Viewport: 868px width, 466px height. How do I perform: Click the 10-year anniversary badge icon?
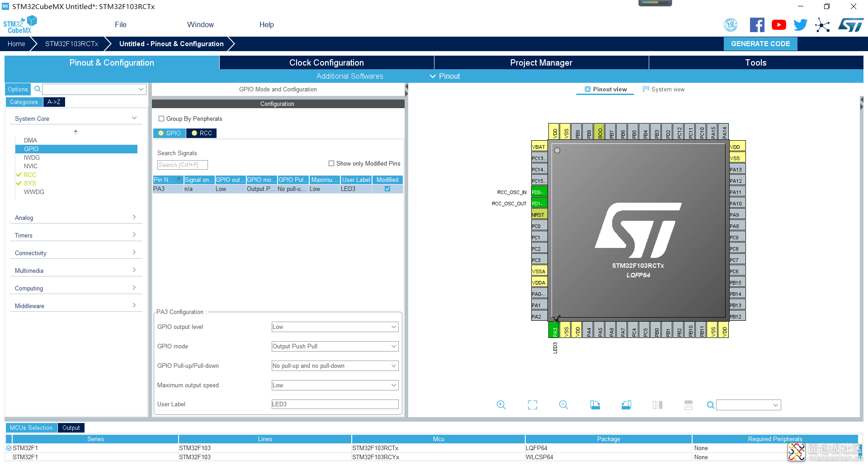coord(731,25)
